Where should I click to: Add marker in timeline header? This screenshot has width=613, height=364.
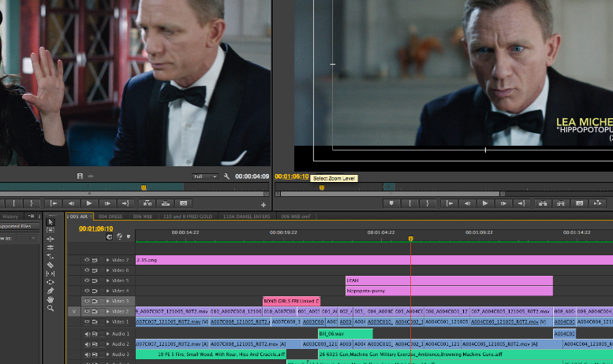[129, 236]
